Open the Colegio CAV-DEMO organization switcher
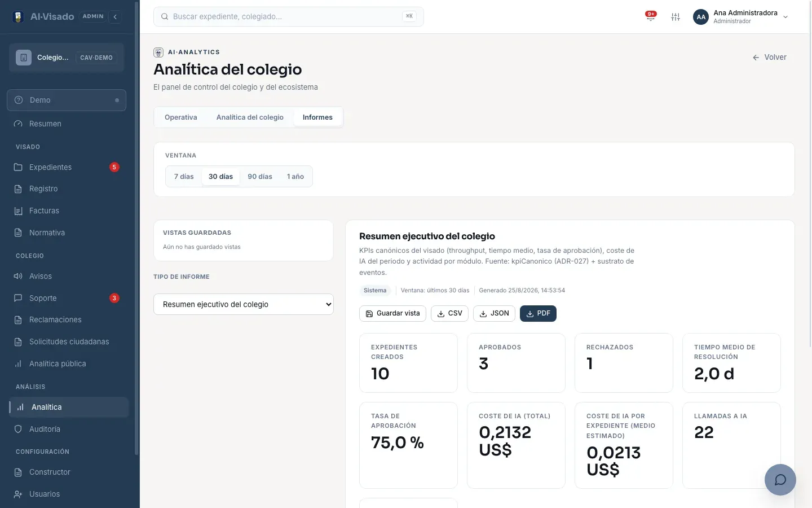812x508 pixels. coord(67,58)
